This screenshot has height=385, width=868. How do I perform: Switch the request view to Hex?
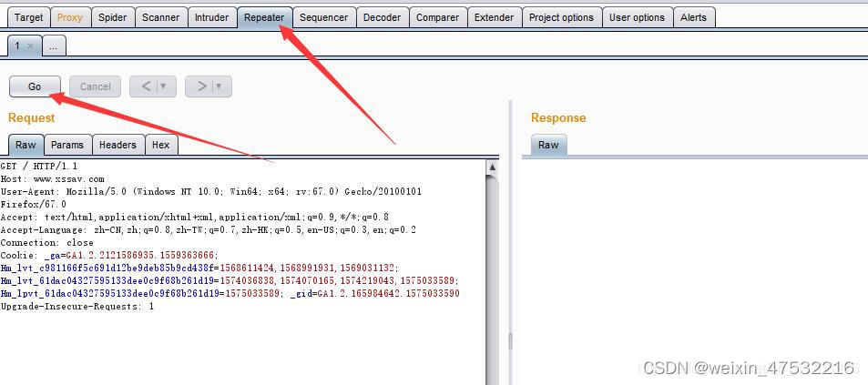pyautogui.click(x=160, y=145)
